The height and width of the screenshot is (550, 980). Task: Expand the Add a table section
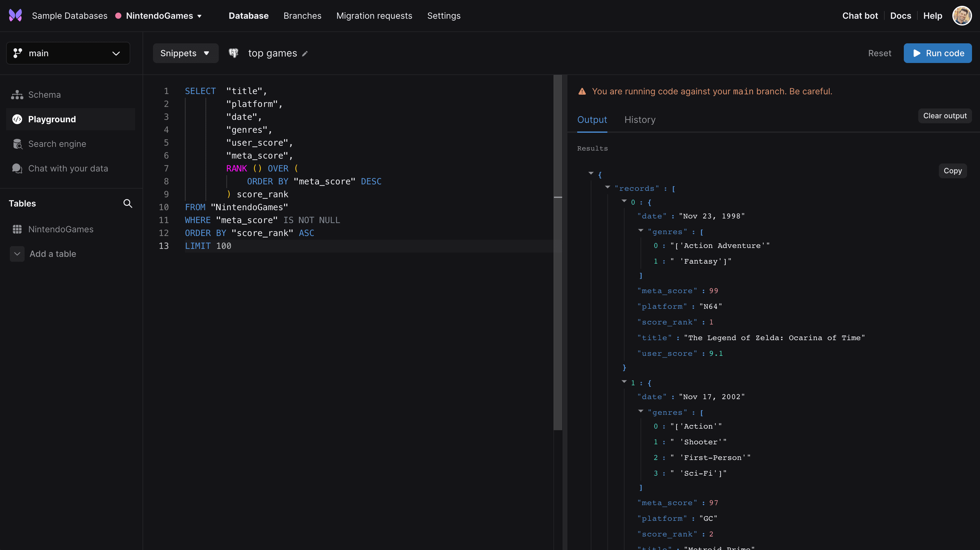coord(17,254)
